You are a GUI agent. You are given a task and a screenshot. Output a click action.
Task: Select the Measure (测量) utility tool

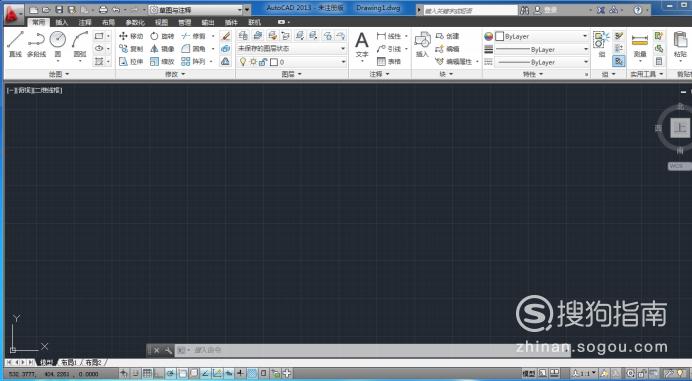(x=640, y=44)
